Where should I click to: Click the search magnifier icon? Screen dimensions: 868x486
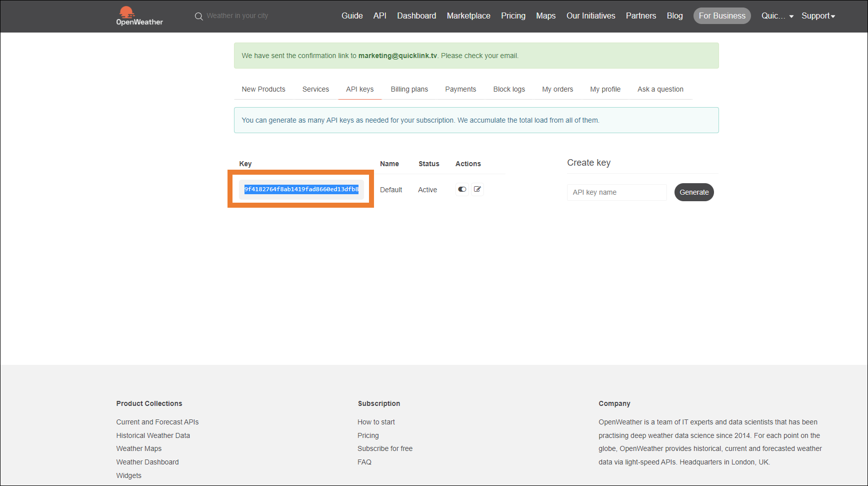tap(198, 17)
